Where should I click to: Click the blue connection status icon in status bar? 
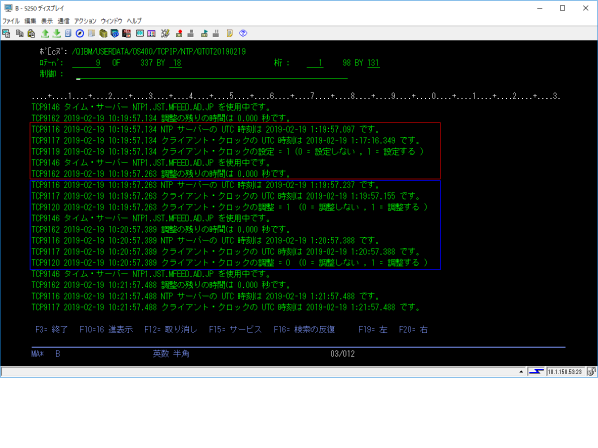[536, 372]
